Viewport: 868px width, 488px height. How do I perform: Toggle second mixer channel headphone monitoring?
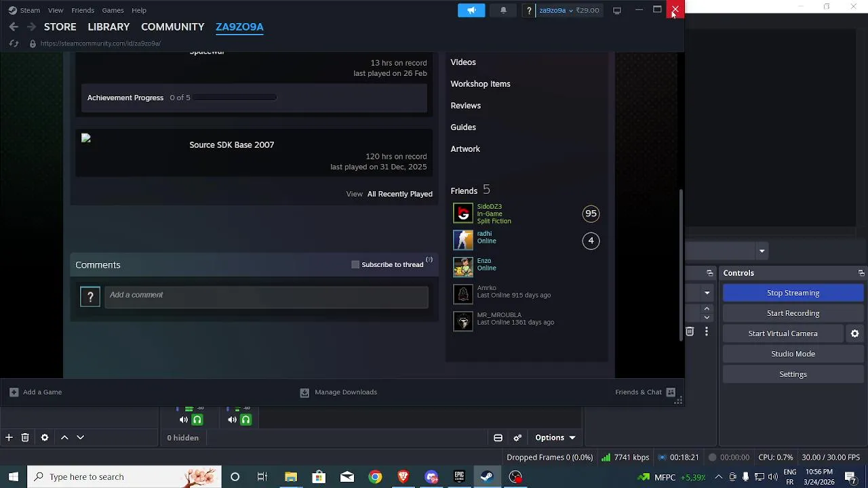(245, 420)
